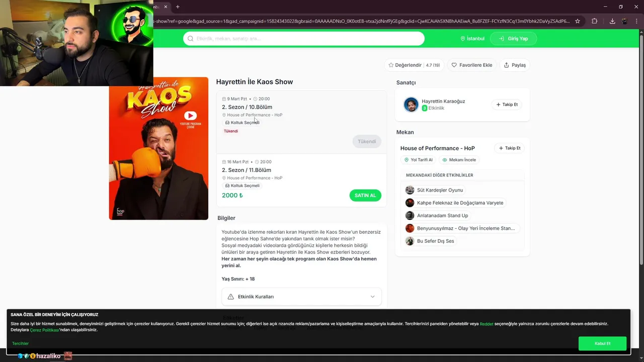Open browser downloads icon
644x362 pixels.
tap(612, 21)
